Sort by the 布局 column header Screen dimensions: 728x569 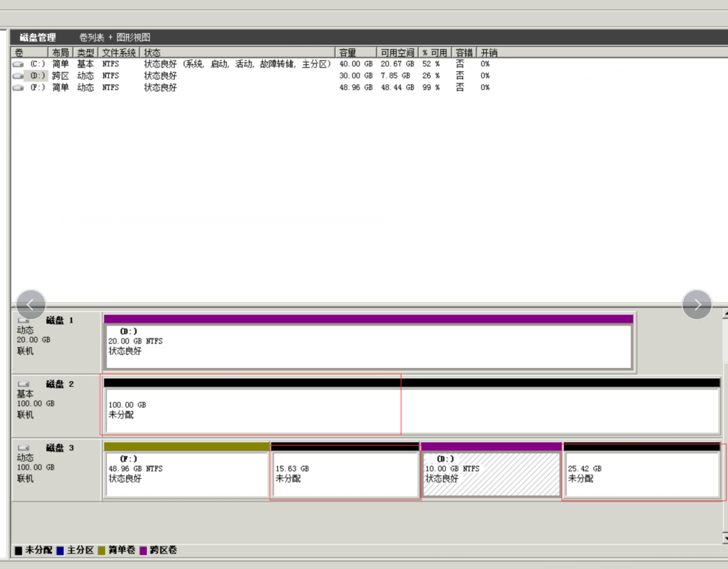(x=60, y=53)
